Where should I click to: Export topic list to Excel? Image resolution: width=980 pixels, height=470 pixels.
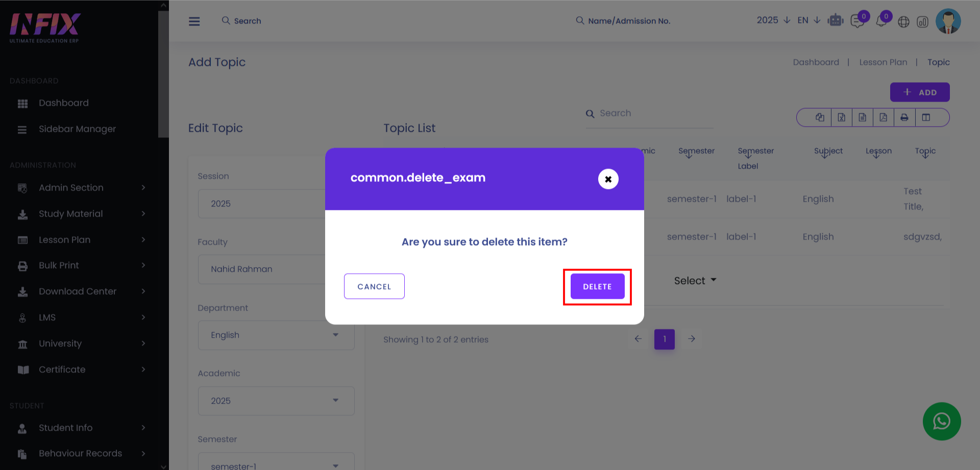click(x=842, y=118)
